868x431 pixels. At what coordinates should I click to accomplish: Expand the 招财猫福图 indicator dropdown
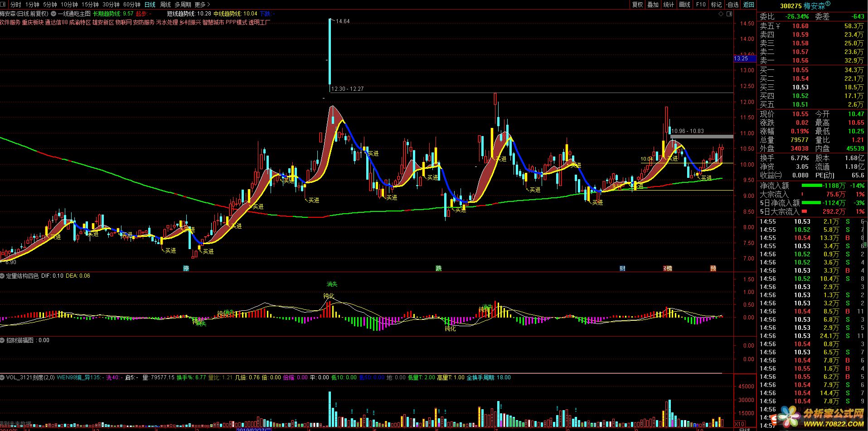3,340
